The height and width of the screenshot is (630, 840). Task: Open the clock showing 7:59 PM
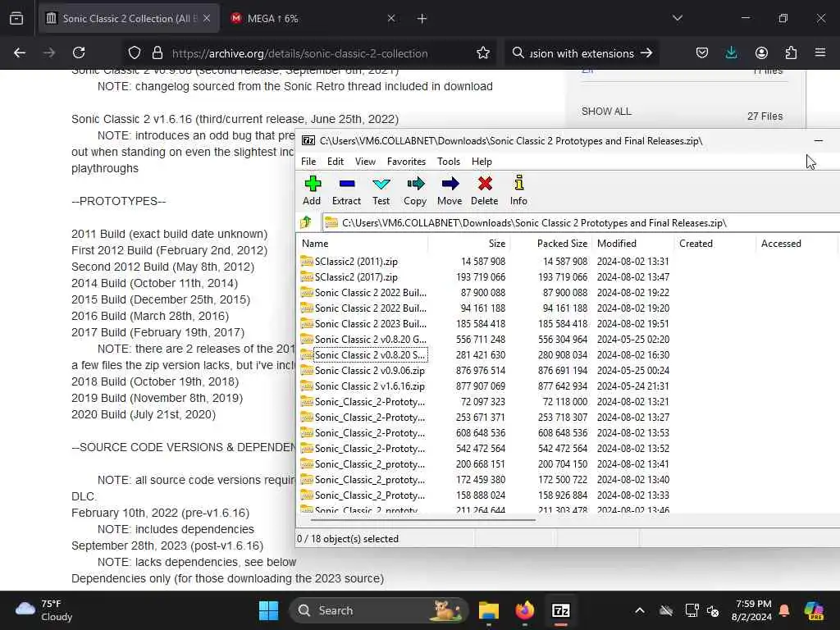click(751, 610)
